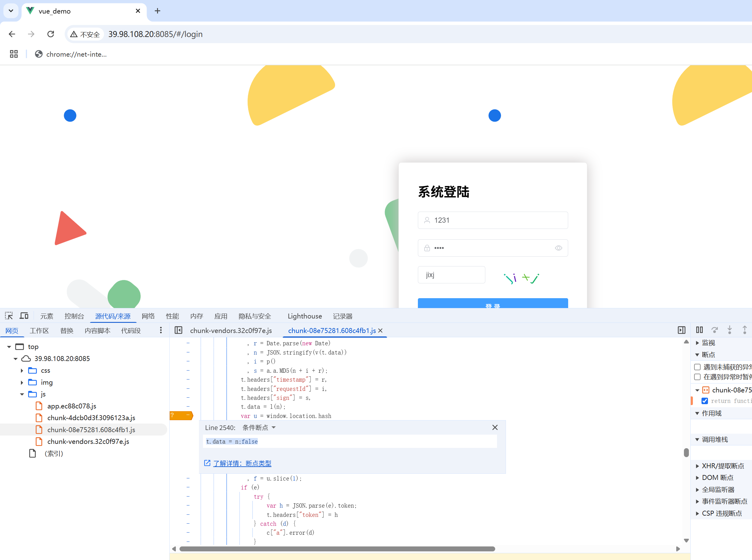
Task: Enable pause on uncaught exceptions checkbox
Action: point(697,367)
